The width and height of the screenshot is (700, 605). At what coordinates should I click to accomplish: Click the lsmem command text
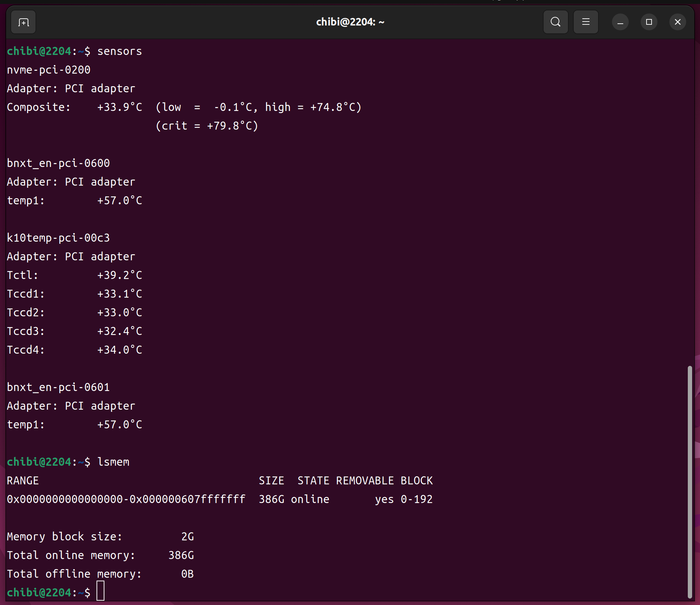tap(113, 462)
